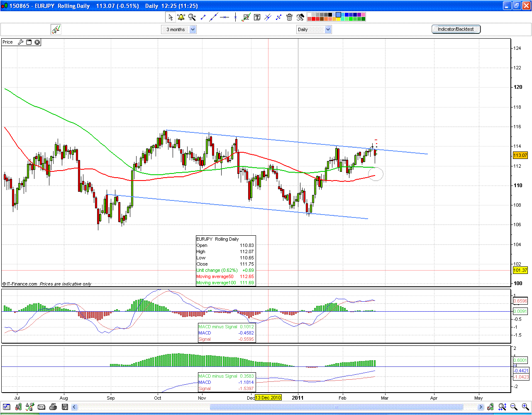532x415 pixels.
Task: Click the scrollbar left arrow
Action: click(x=74, y=407)
